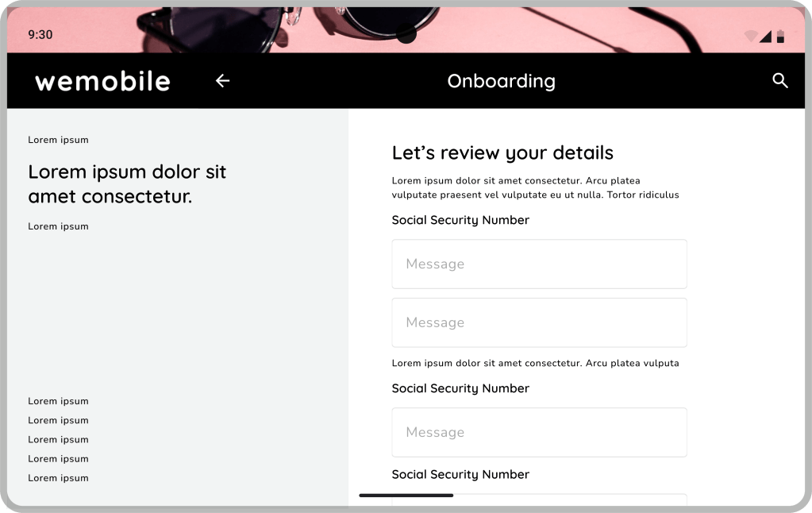This screenshot has width=812, height=513.
Task: Focus the first Message field under Social Security Number
Action: [x=539, y=264]
